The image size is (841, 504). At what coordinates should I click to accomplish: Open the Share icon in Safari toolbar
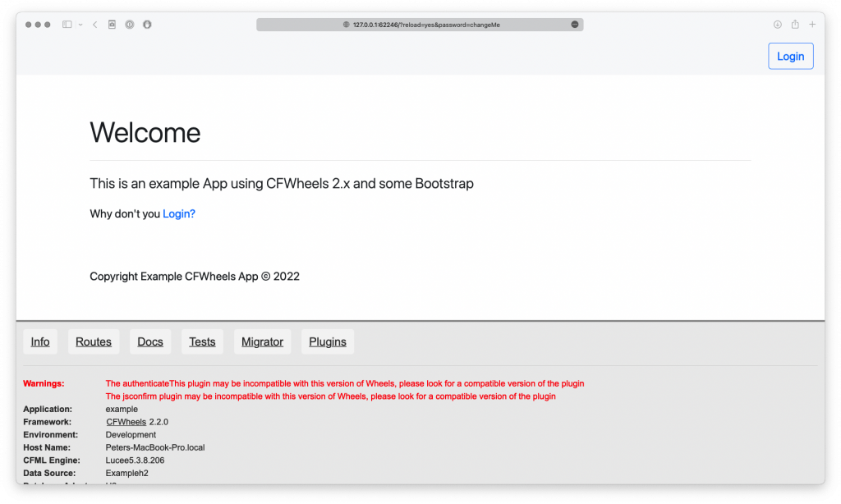[795, 25]
